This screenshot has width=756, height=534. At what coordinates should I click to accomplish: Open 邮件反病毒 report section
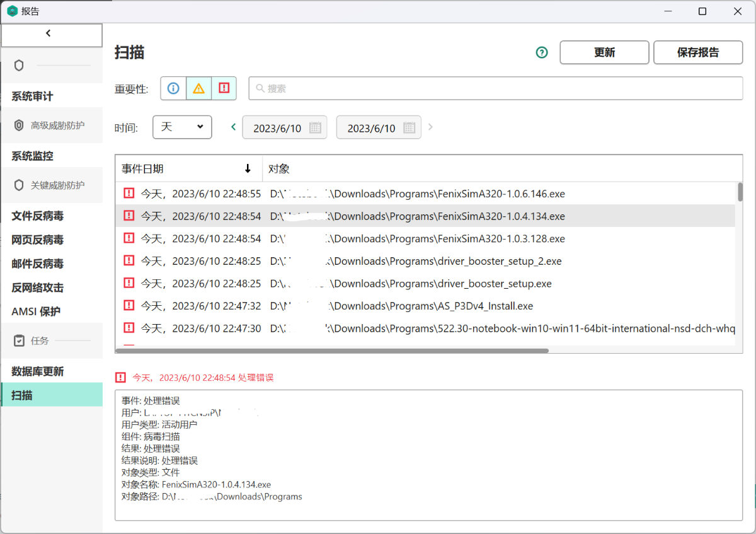pyautogui.click(x=52, y=264)
